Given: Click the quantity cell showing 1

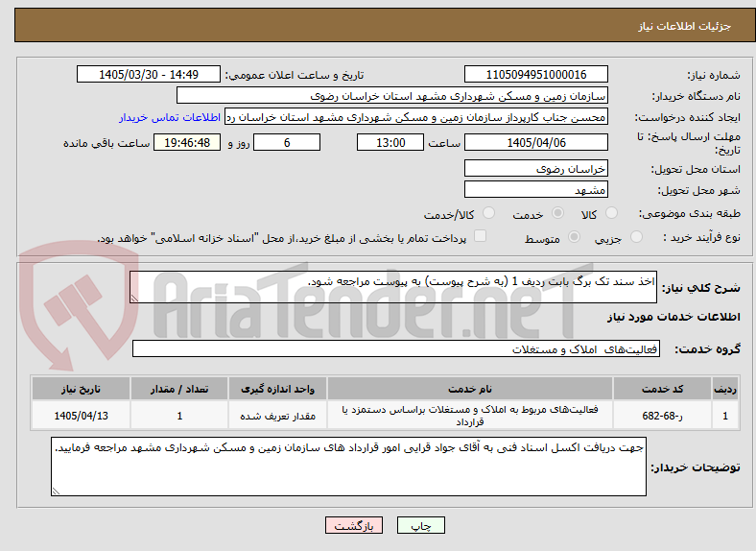Looking at the screenshot, I should [179, 415].
